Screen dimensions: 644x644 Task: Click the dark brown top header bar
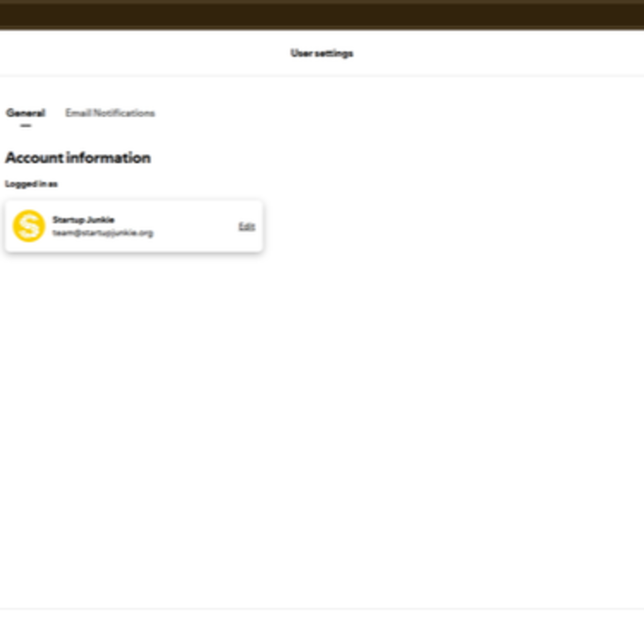click(322, 15)
